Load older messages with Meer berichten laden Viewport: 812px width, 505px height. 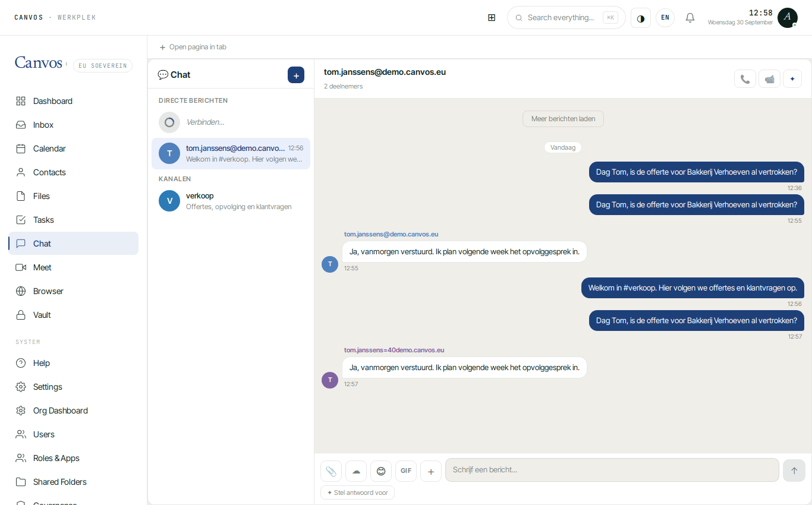[x=564, y=119]
